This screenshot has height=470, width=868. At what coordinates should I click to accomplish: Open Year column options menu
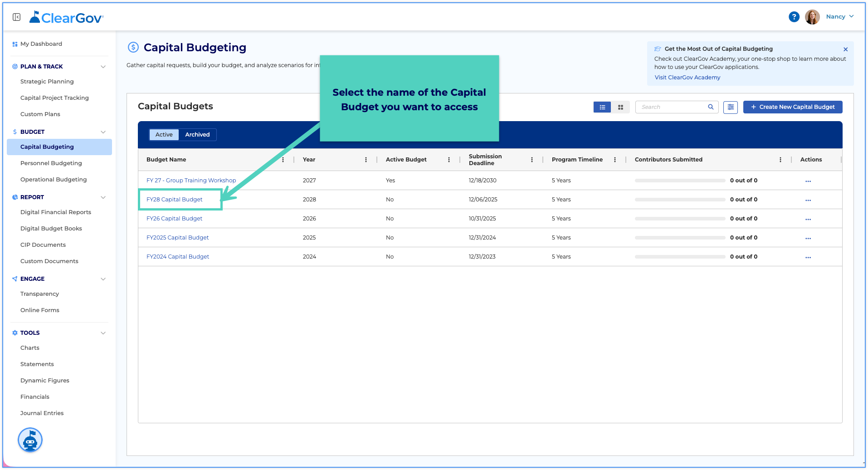point(366,160)
